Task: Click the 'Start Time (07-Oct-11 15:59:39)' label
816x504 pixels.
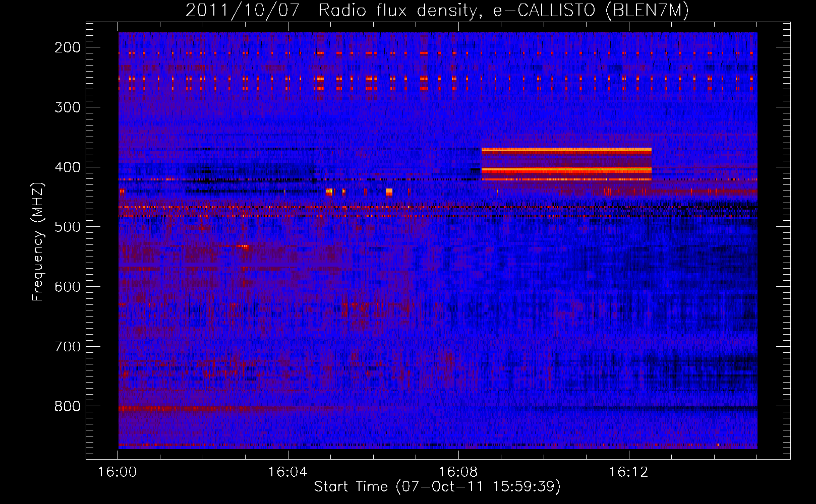Action: [x=437, y=486]
